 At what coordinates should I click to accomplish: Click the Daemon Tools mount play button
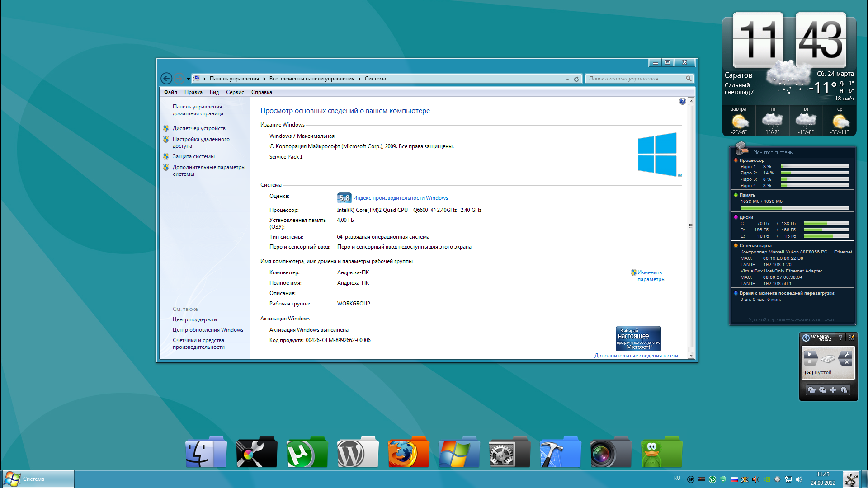pos(810,354)
